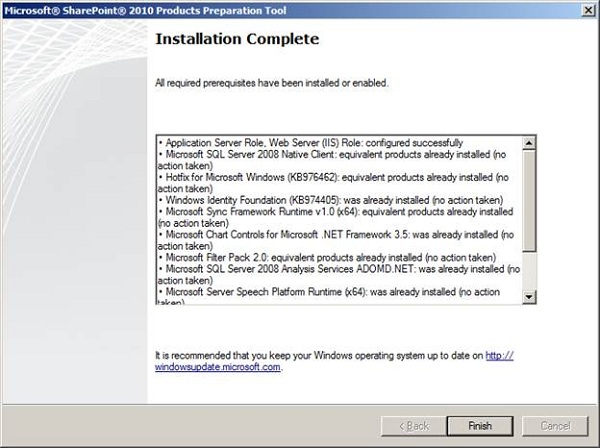Click the 'All required prerequisites' message

pos(272,83)
